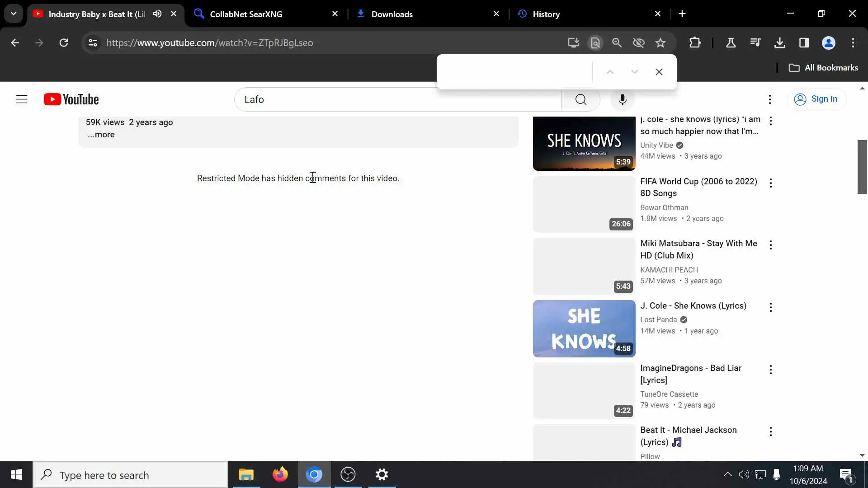
Task: Click the tracking protection eye icon
Action: 638,43
